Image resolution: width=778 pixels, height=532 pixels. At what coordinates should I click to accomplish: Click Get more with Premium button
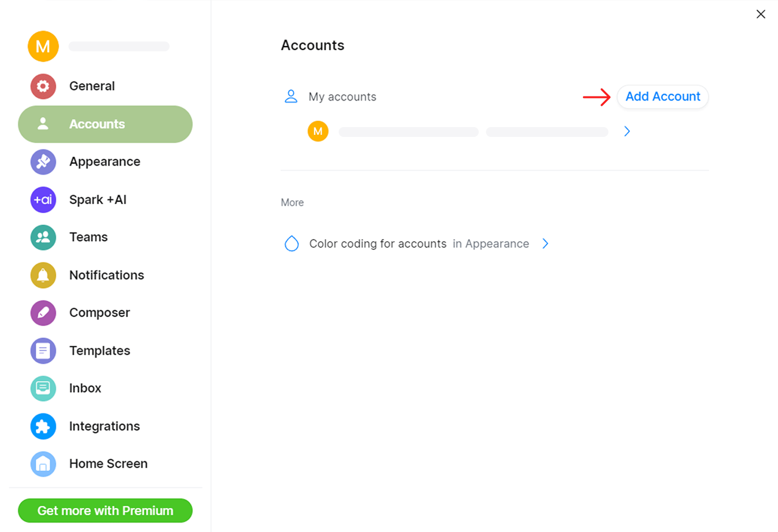click(x=105, y=511)
